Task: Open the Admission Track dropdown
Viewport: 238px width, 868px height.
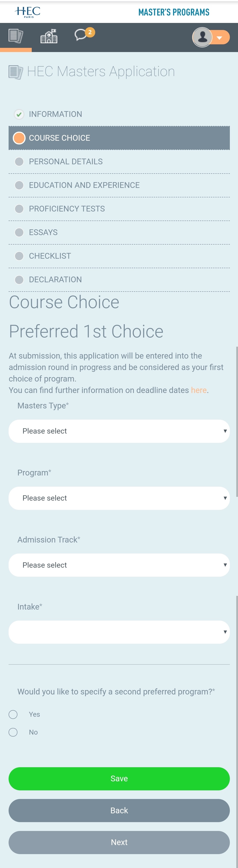Action: (x=119, y=565)
